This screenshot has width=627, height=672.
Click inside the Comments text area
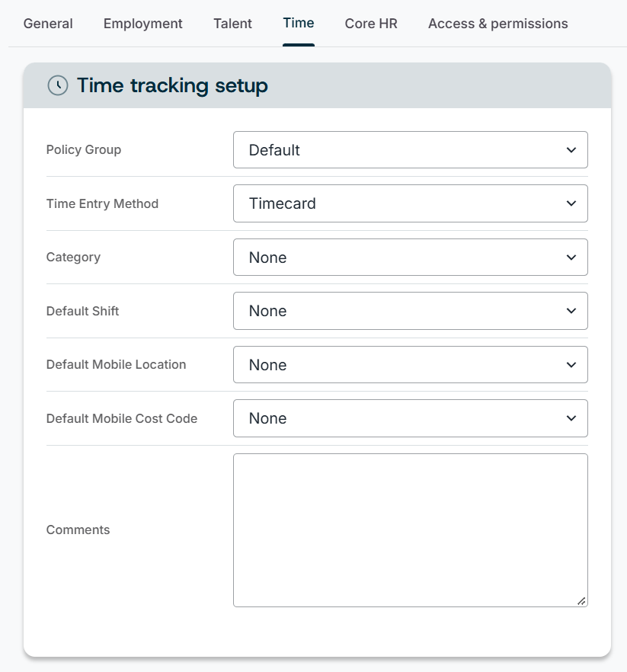(411, 530)
